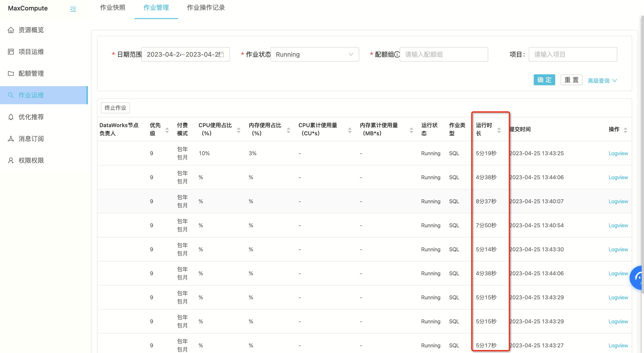Click the 终止作业 button
This screenshot has height=353, width=644.
pyautogui.click(x=115, y=108)
